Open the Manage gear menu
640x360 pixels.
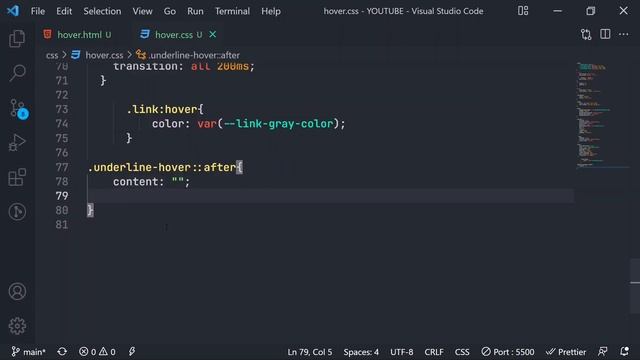pos(17,326)
